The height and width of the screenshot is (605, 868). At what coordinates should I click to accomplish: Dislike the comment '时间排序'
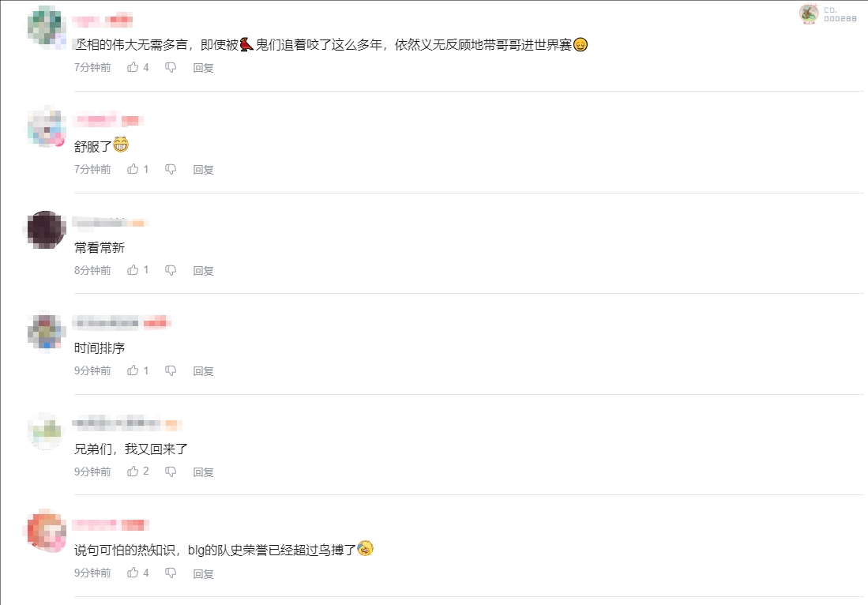click(171, 371)
